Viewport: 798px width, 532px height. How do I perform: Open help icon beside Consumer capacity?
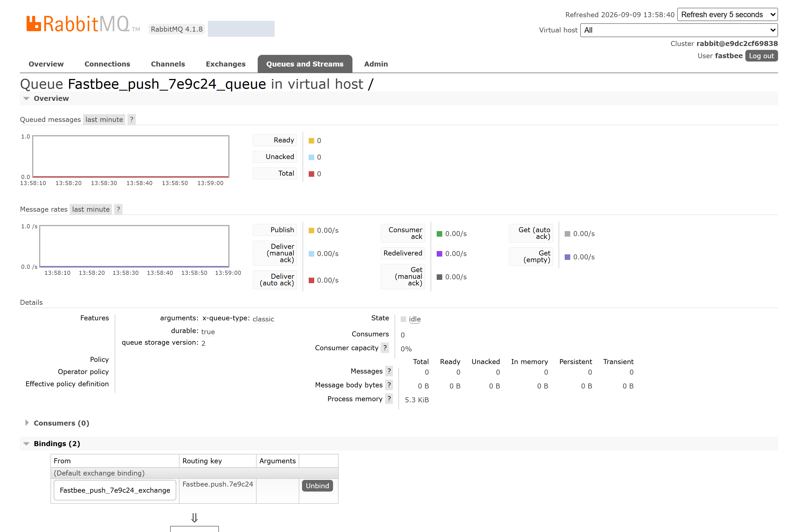tap(385, 348)
